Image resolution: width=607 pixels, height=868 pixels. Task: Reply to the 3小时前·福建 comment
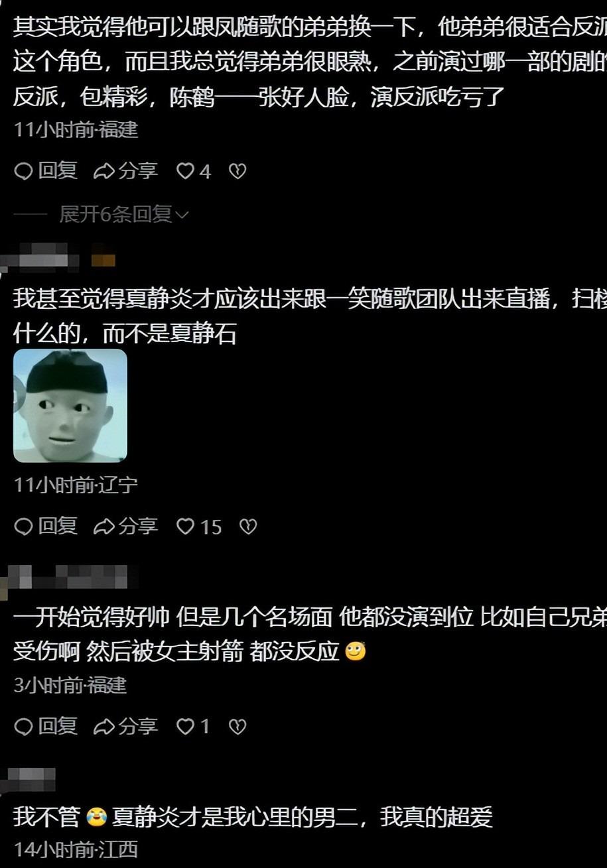(x=46, y=727)
